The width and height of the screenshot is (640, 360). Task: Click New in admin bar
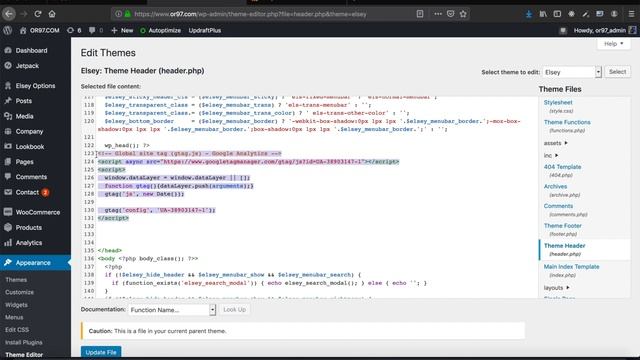[122, 30]
